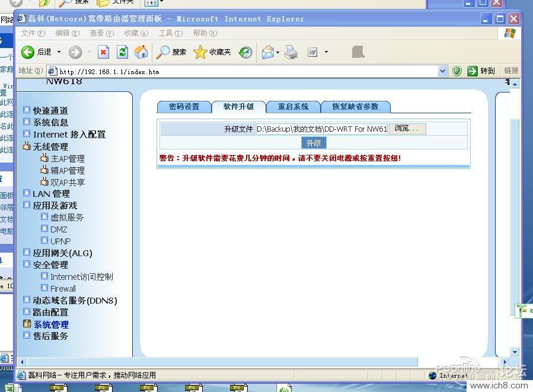The width and height of the screenshot is (533, 392).
Task: Open the 工具(T) menu
Action: [x=170, y=33]
